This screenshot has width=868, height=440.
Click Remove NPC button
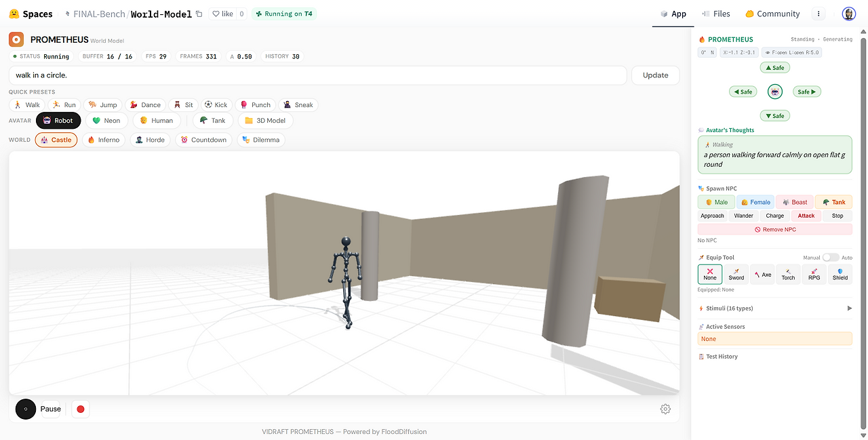pyautogui.click(x=775, y=230)
